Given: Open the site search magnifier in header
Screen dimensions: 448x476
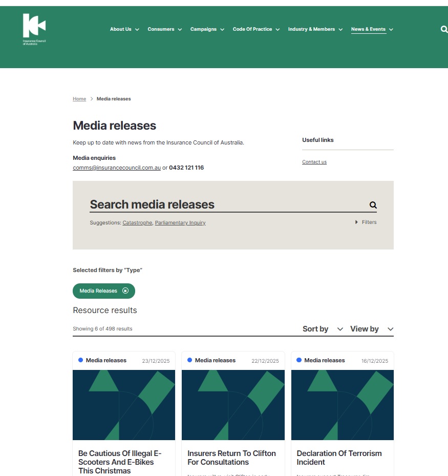Looking at the screenshot, I should 444,29.
